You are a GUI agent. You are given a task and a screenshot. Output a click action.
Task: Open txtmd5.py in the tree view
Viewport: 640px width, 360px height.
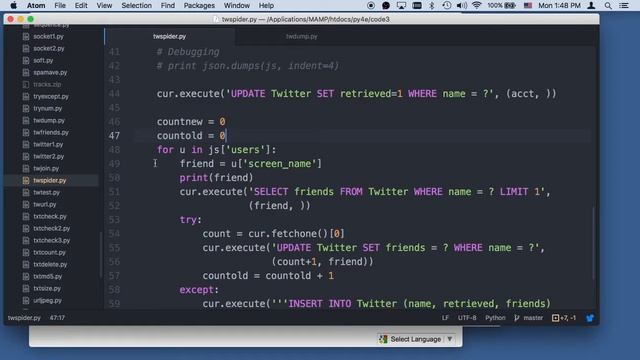48,276
